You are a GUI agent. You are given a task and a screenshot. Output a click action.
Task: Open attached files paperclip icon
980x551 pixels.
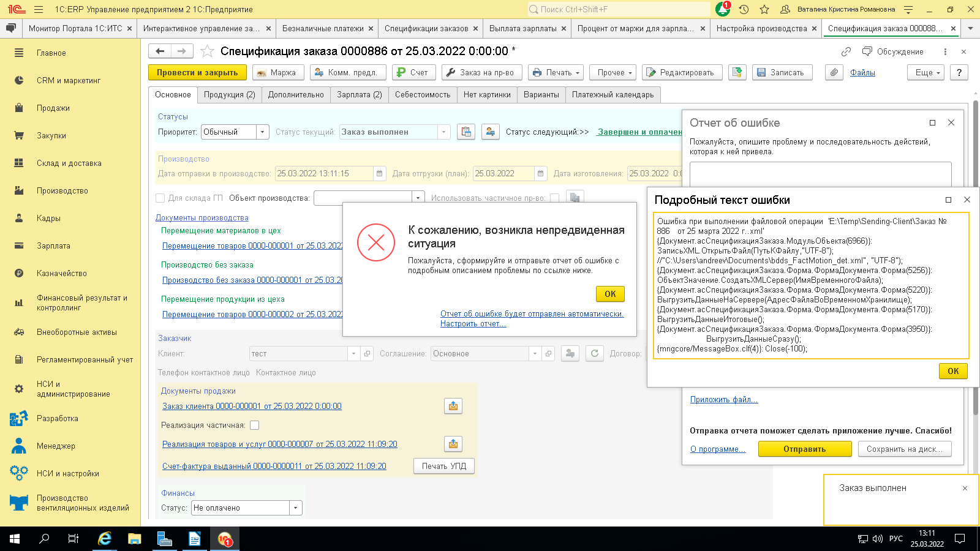click(x=834, y=72)
